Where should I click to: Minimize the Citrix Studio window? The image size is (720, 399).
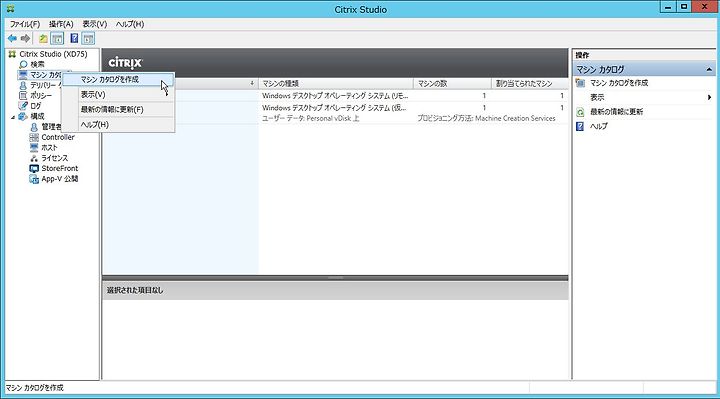[x=669, y=7]
